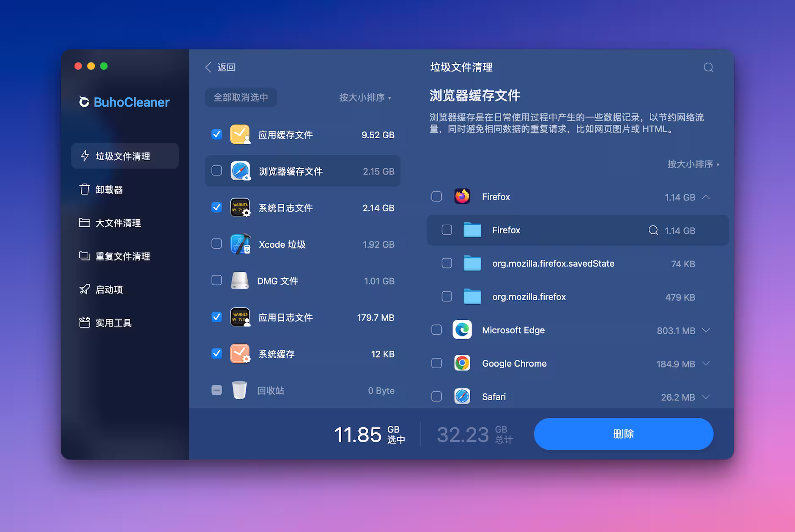Image resolution: width=795 pixels, height=532 pixels.
Task: Open 大文件清理 sidebar section
Action: click(x=125, y=223)
